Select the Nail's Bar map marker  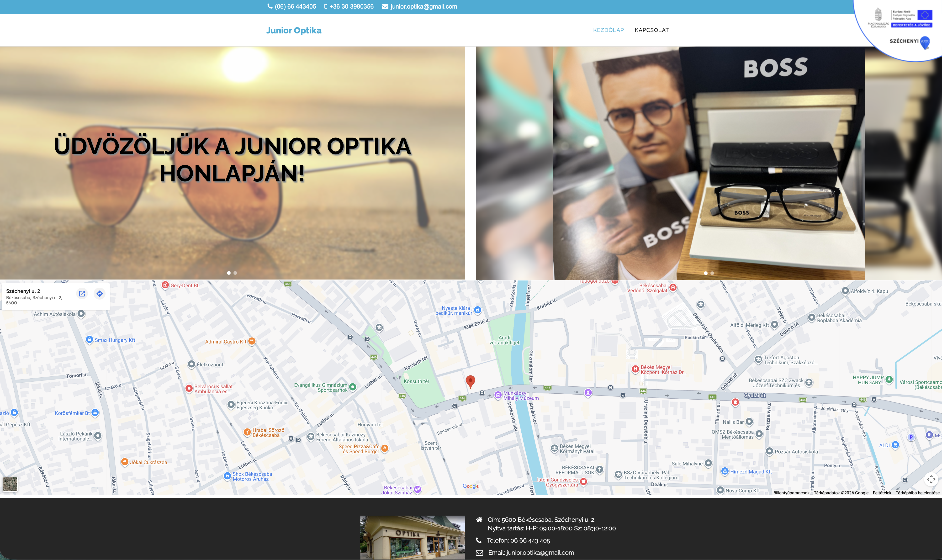(749, 422)
